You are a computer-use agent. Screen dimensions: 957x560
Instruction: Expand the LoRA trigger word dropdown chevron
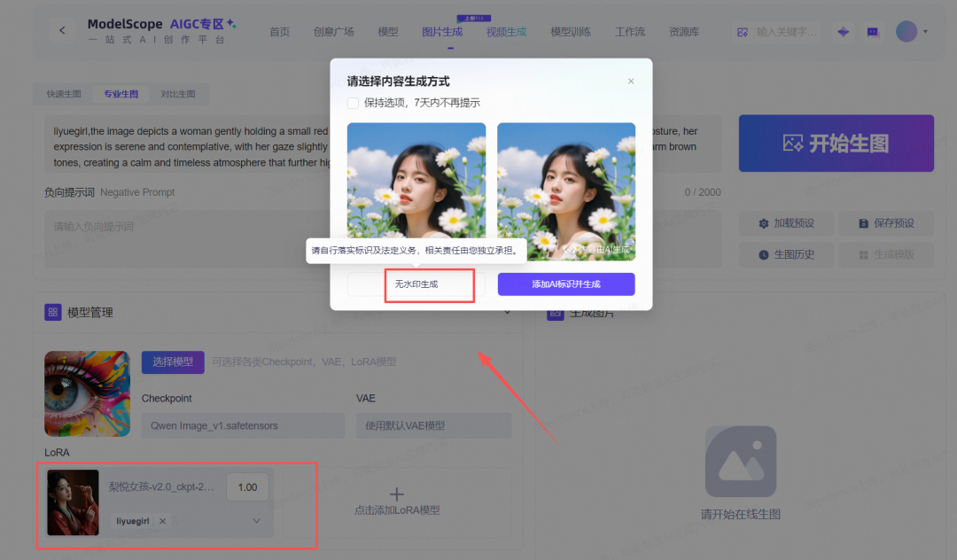256,521
